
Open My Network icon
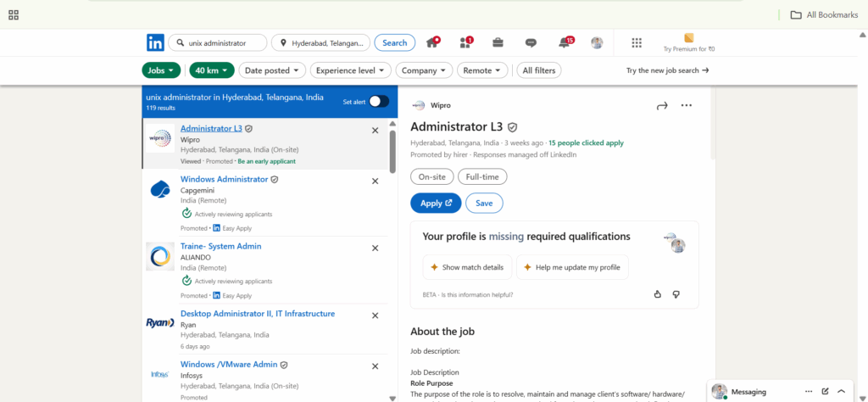465,42
